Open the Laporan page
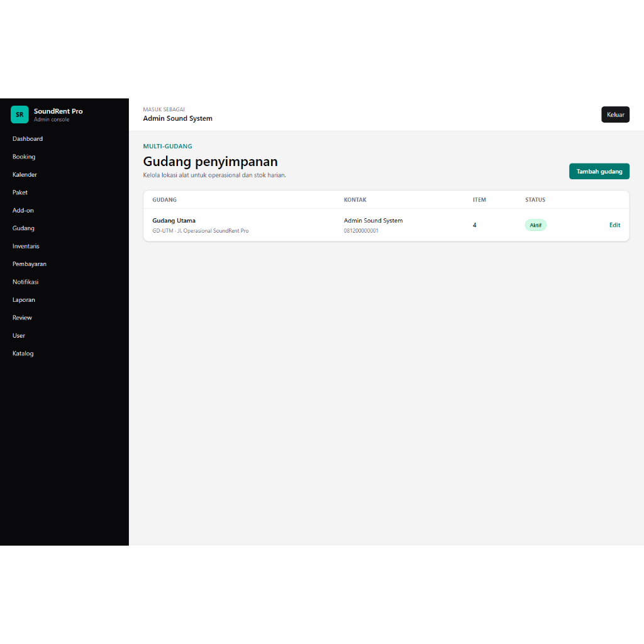The height and width of the screenshot is (644, 644). 24,300
